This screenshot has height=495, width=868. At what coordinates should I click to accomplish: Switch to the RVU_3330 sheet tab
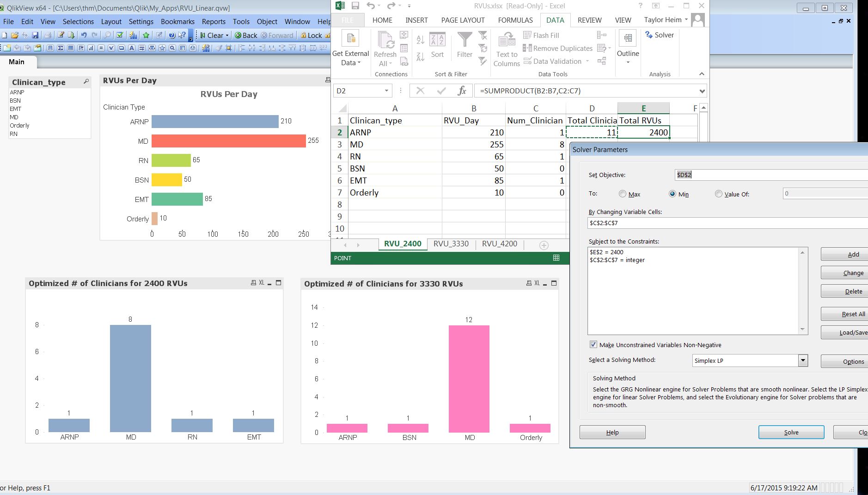point(451,244)
